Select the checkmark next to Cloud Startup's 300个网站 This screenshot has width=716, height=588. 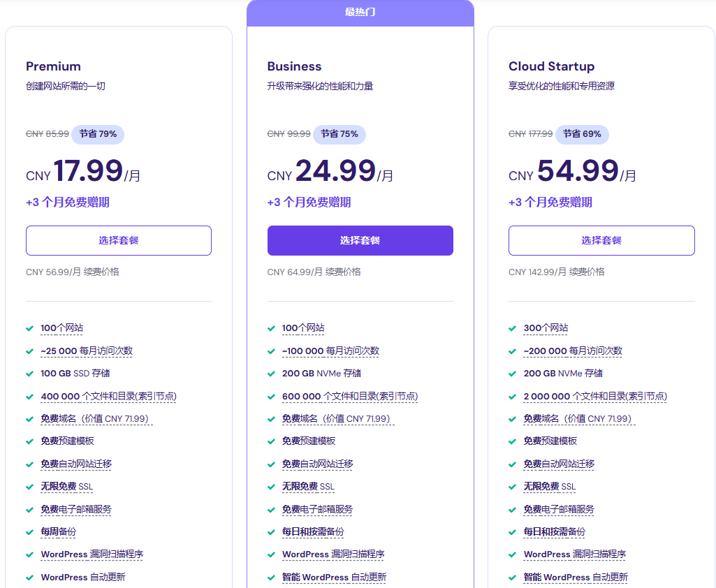click(x=513, y=328)
